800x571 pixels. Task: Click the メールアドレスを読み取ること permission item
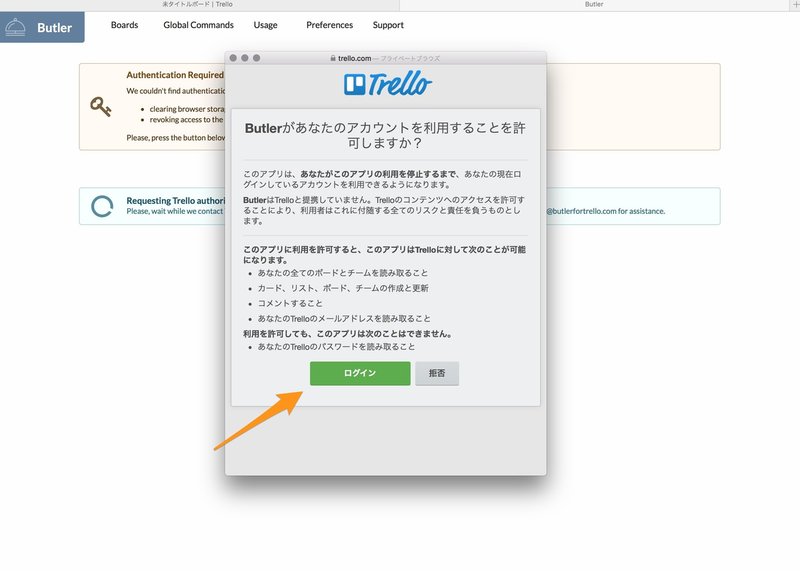tap(344, 319)
